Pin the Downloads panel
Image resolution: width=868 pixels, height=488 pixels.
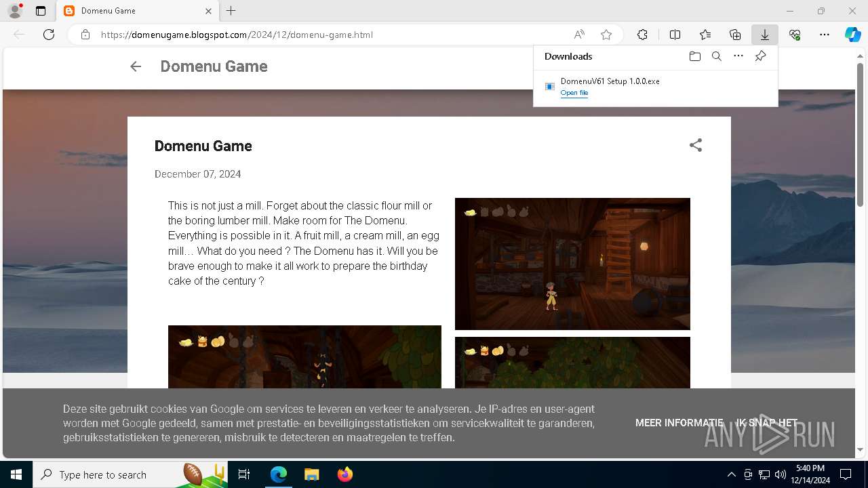pos(760,56)
